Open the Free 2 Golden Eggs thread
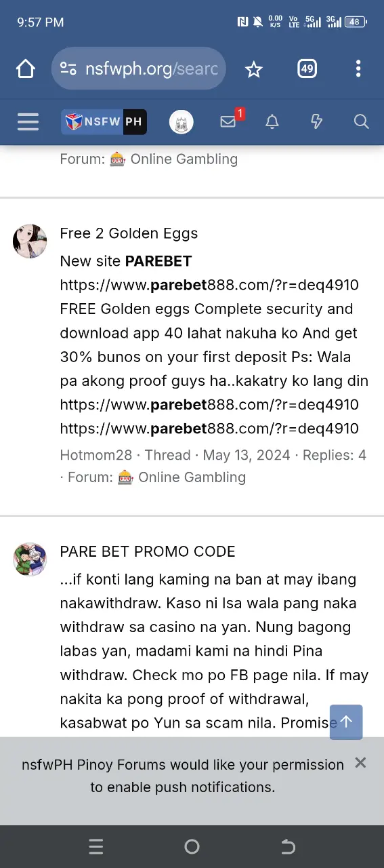Screen dimensions: 384x868 click(x=129, y=233)
